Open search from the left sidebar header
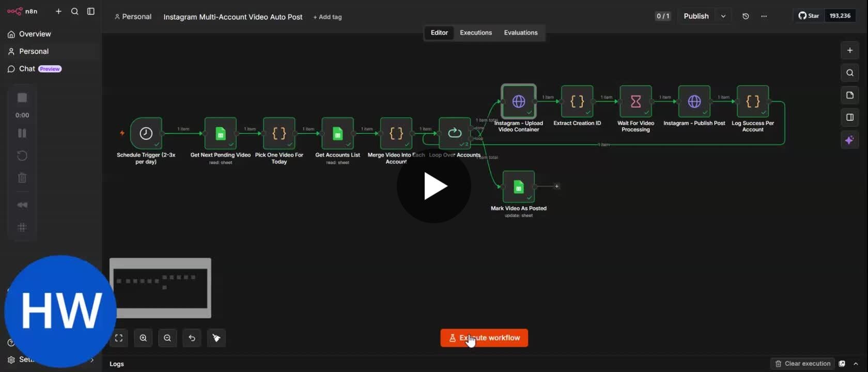Screen dimensions: 868x372 (x=74, y=11)
